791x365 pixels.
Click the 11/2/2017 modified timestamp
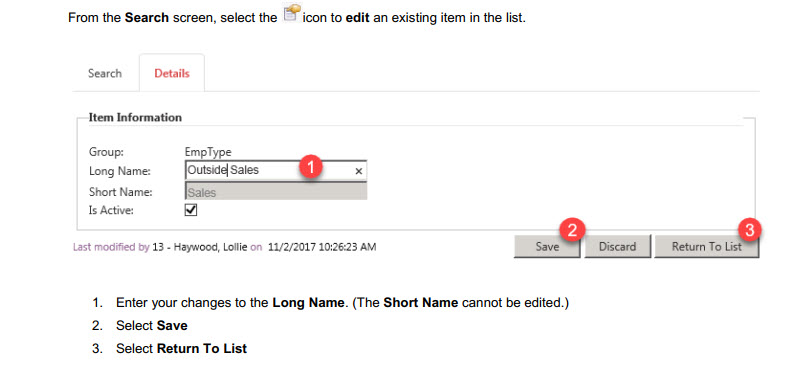click(x=320, y=248)
